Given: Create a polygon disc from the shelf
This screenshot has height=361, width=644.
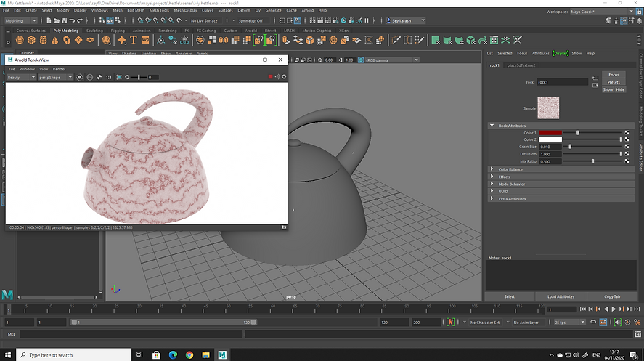Looking at the screenshot, I should point(90,40).
